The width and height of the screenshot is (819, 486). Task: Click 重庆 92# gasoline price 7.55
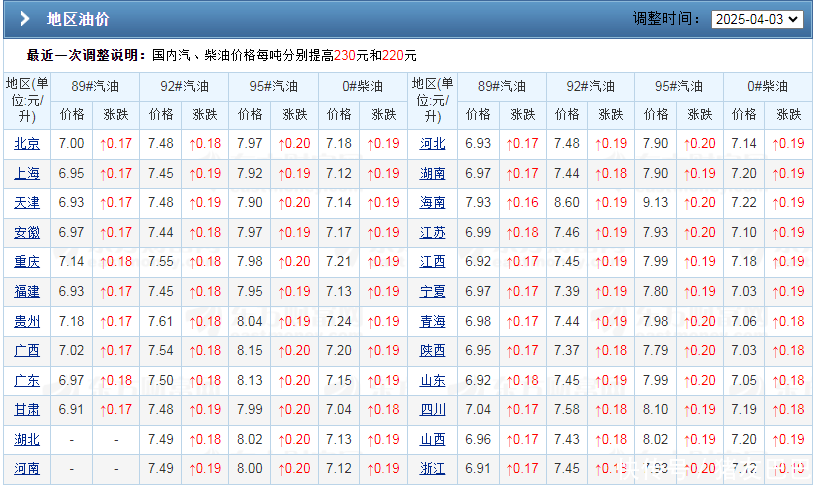[x=161, y=262]
